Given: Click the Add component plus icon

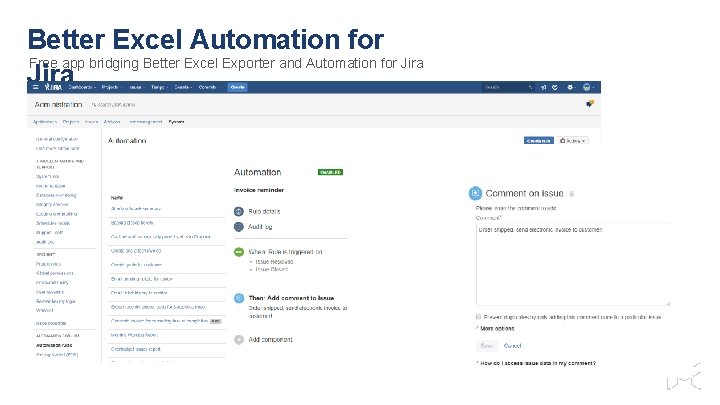Looking at the screenshot, I should point(239,340).
